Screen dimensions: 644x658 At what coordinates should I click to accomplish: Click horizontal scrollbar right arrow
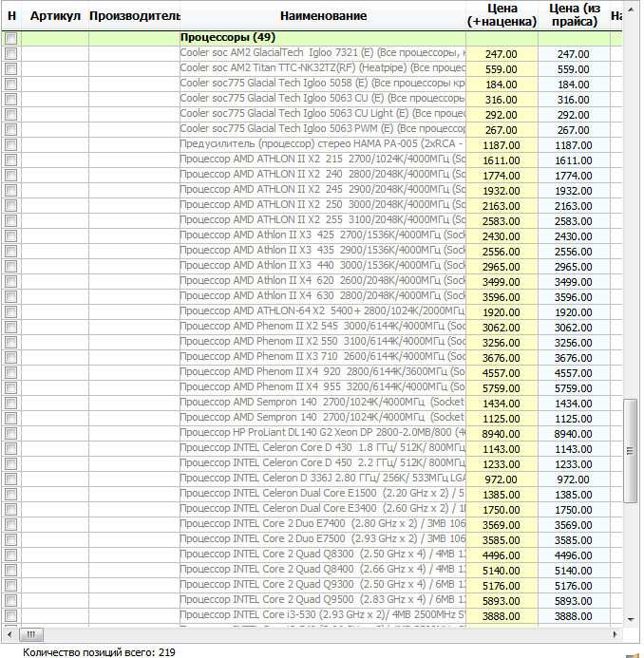(616, 634)
